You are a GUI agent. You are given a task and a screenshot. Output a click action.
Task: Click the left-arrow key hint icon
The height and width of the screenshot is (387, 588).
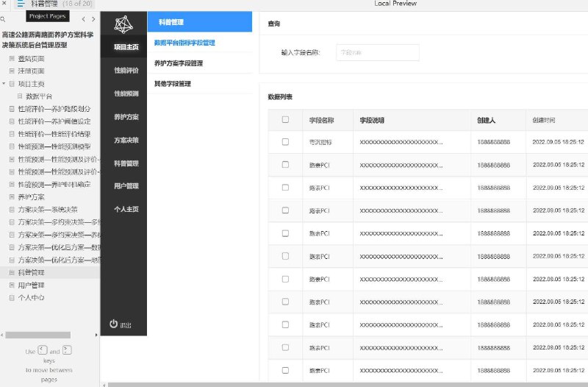(43, 350)
